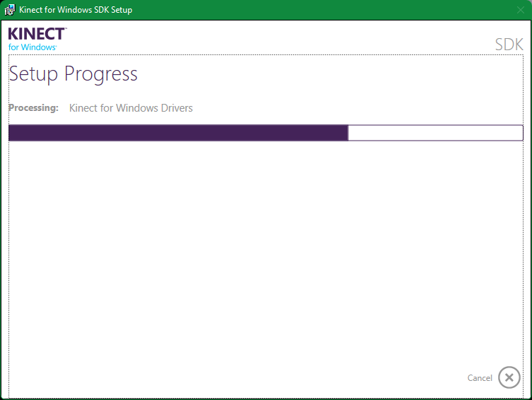Click the 'Kinect for Windows Drivers' status text
532x400 pixels.
131,108
